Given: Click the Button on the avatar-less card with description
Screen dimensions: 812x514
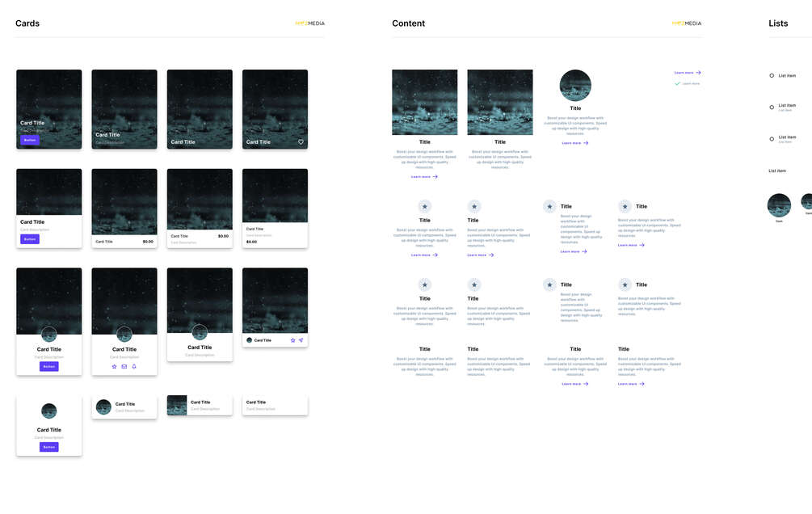Looking at the screenshot, I should click(30, 239).
